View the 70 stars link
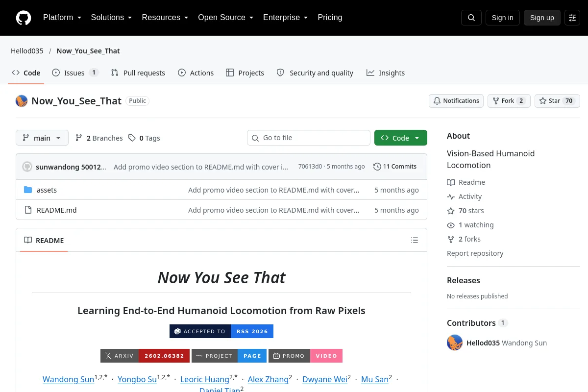588x392 pixels. [x=465, y=211]
